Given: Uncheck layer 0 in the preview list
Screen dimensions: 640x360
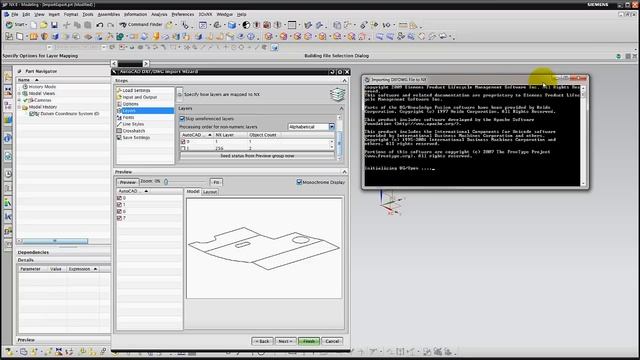Looking at the screenshot, I should coord(120,198).
